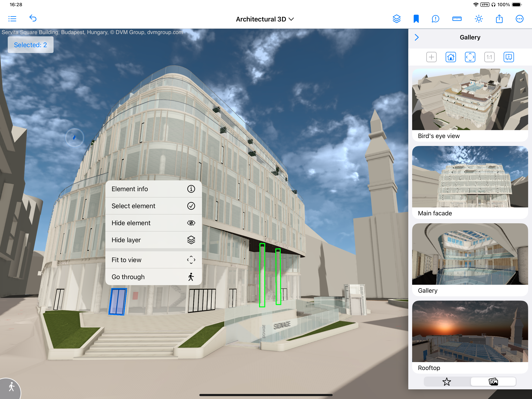Switch to gallery images tab
Screen dimensions: 532x399
click(x=493, y=382)
